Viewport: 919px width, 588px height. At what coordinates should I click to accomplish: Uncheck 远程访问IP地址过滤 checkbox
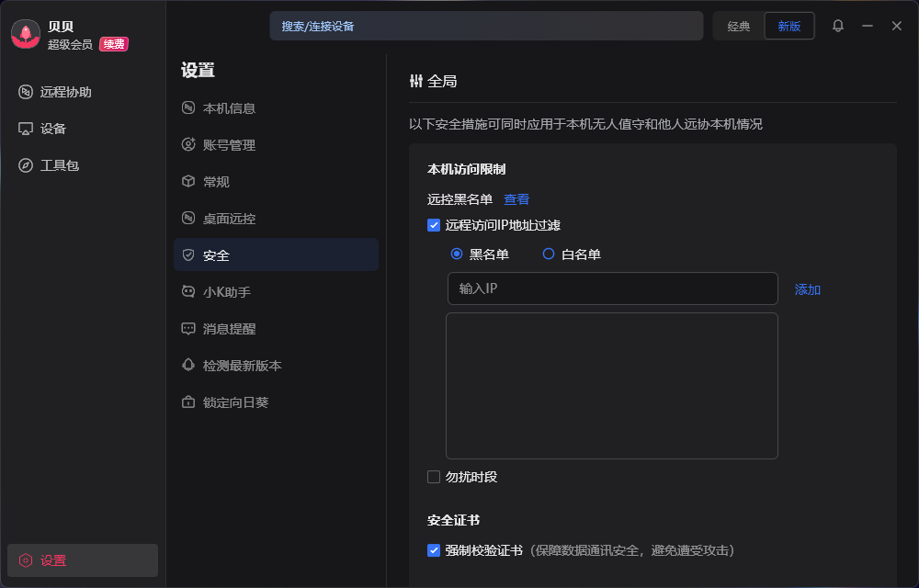point(434,225)
